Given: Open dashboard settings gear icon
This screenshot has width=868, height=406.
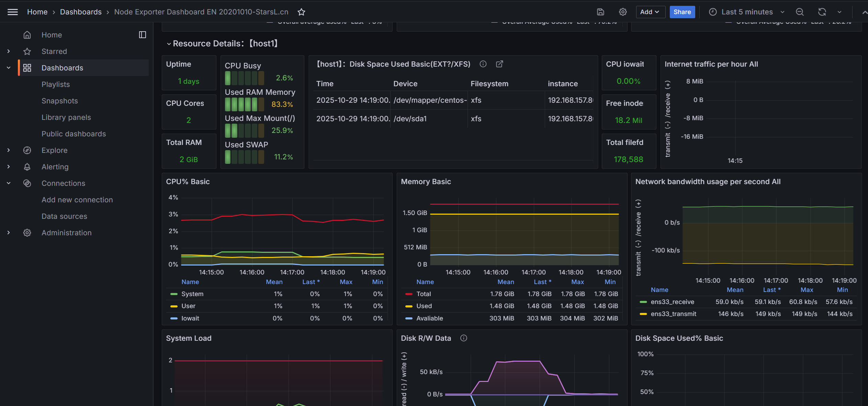Looking at the screenshot, I should click(623, 12).
